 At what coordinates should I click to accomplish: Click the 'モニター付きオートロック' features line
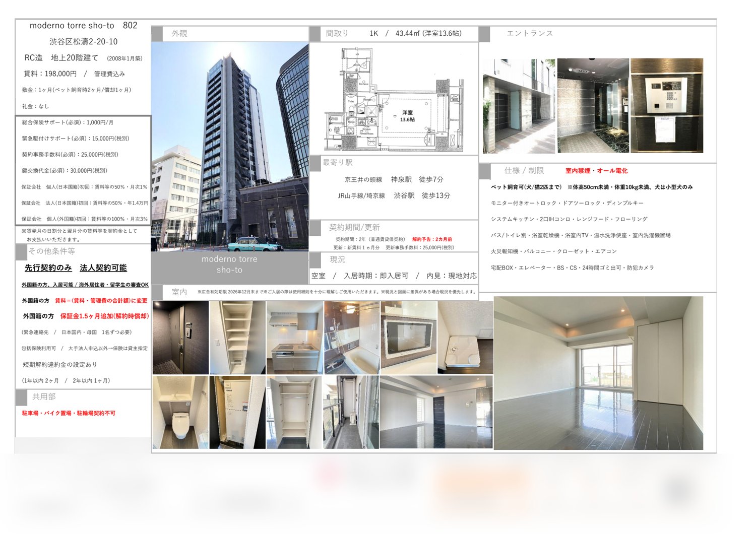[x=567, y=203]
